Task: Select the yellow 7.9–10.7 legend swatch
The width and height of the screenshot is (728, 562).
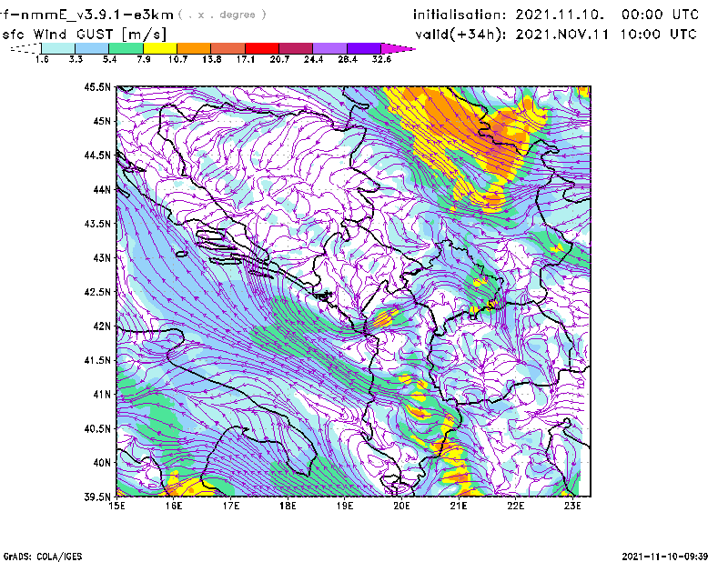Action: click(x=160, y=48)
